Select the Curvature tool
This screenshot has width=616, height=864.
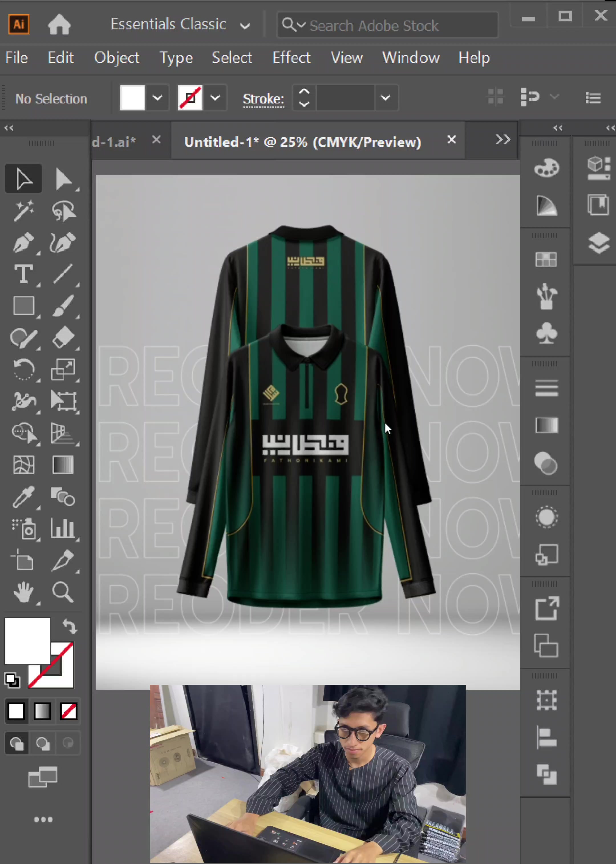click(x=63, y=243)
